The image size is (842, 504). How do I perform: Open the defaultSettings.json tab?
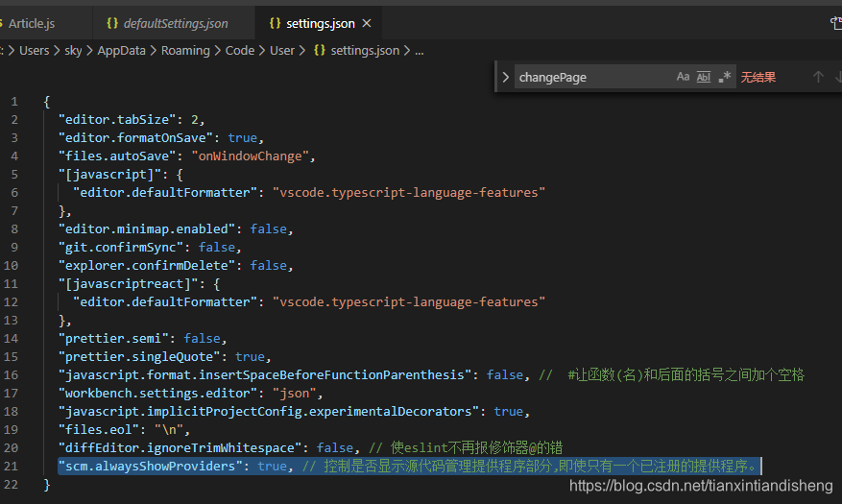[x=174, y=24]
